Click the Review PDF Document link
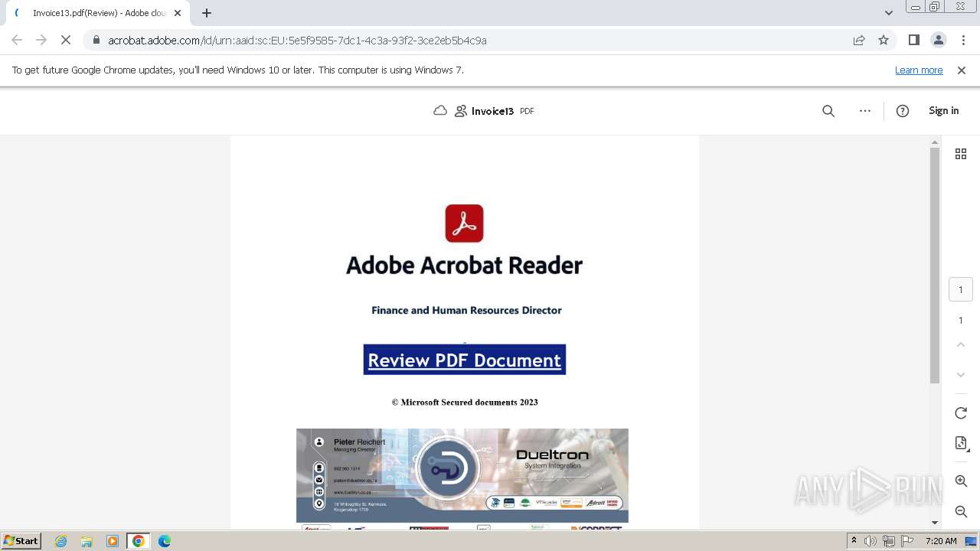 (x=464, y=360)
